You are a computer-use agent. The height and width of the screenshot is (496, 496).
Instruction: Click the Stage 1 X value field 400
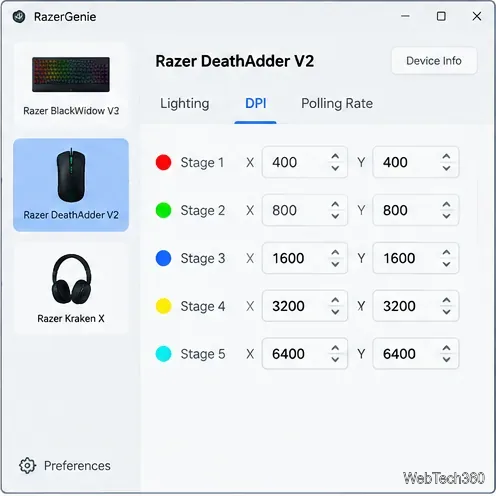point(305,162)
